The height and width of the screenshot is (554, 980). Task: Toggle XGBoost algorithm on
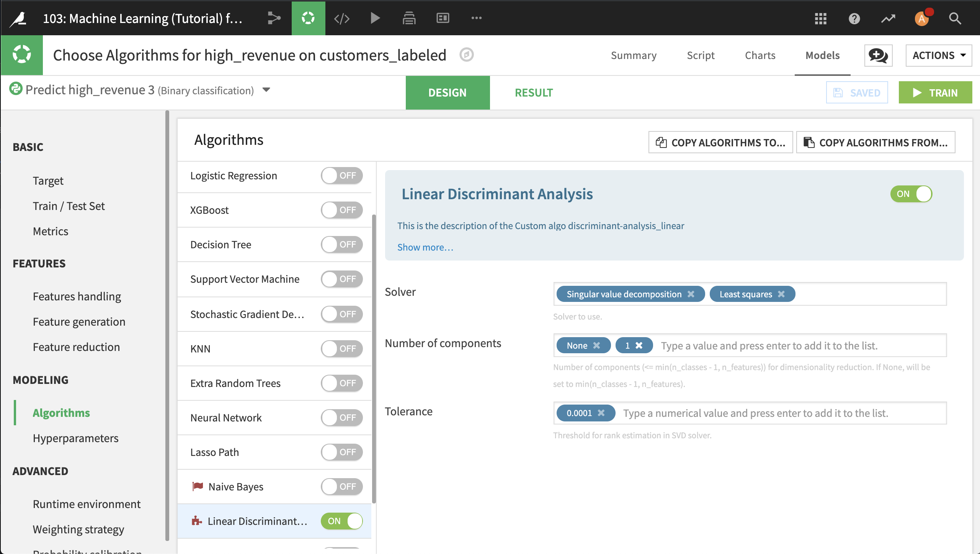tap(341, 210)
